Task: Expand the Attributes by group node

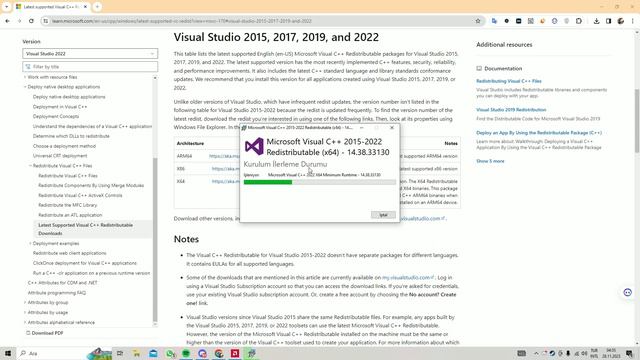Action: click(x=25, y=302)
